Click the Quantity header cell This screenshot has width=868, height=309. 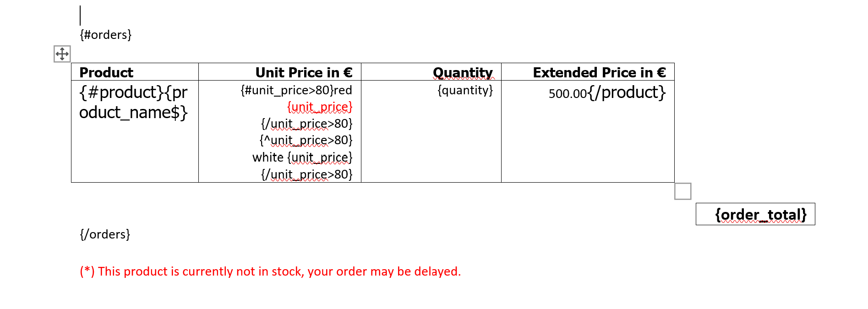click(x=431, y=72)
